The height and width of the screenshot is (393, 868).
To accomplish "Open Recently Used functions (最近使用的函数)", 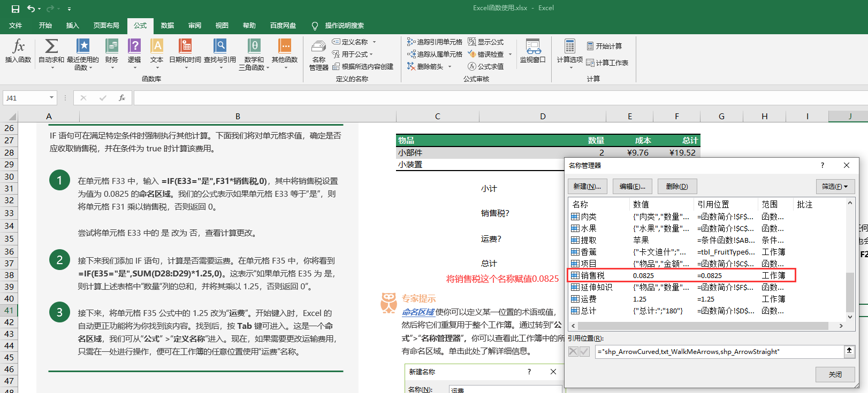I will pos(83,53).
